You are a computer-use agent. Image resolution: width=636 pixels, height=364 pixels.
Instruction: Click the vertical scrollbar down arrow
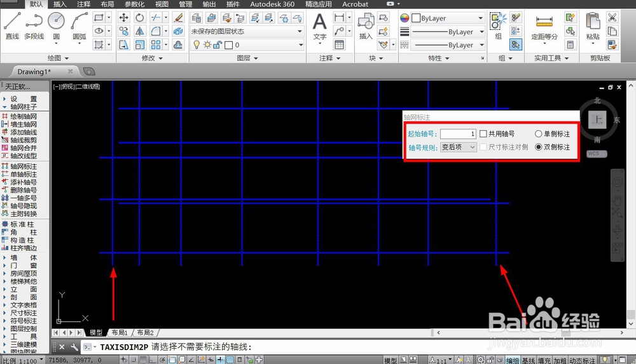[x=631, y=324]
